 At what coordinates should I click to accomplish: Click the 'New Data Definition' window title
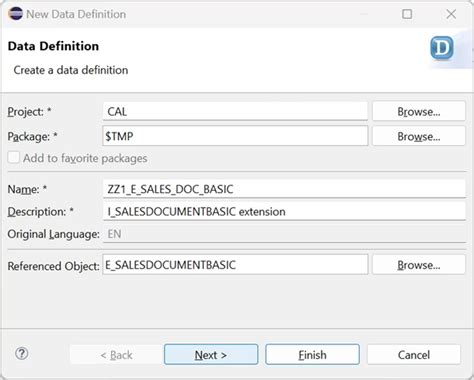pos(76,14)
